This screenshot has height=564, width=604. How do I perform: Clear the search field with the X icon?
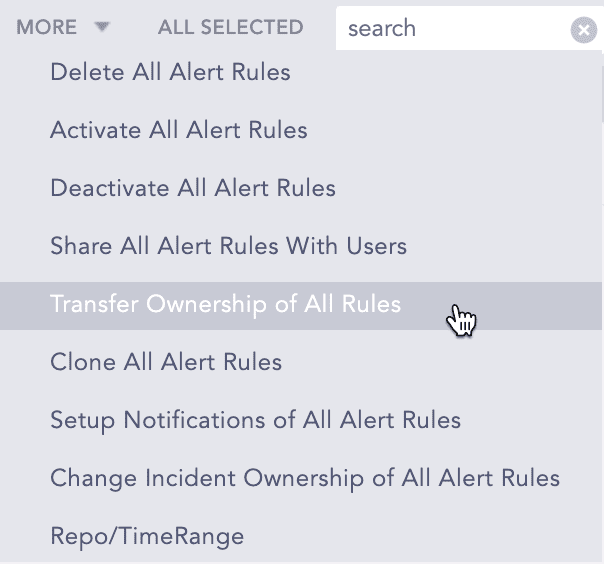click(x=583, y=30)
